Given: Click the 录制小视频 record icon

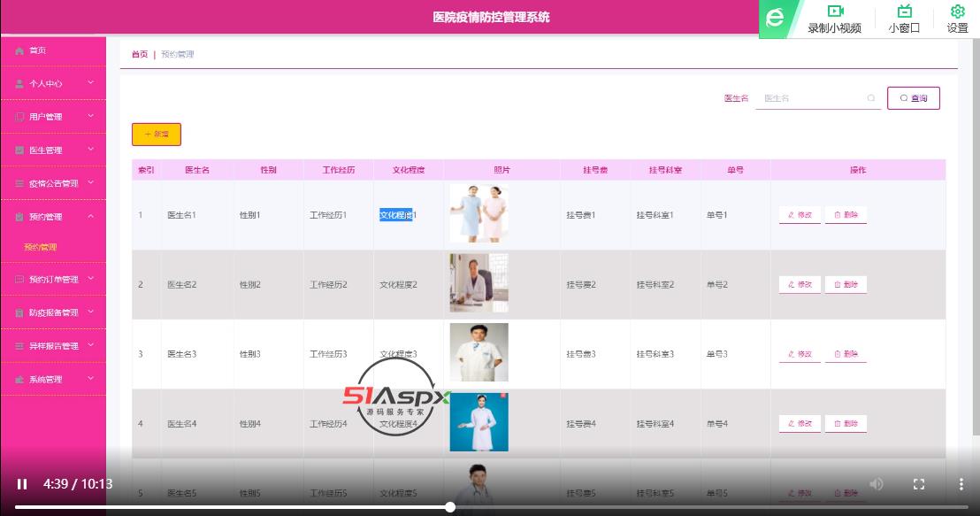Looking at the screenshot, I should 835,12.
